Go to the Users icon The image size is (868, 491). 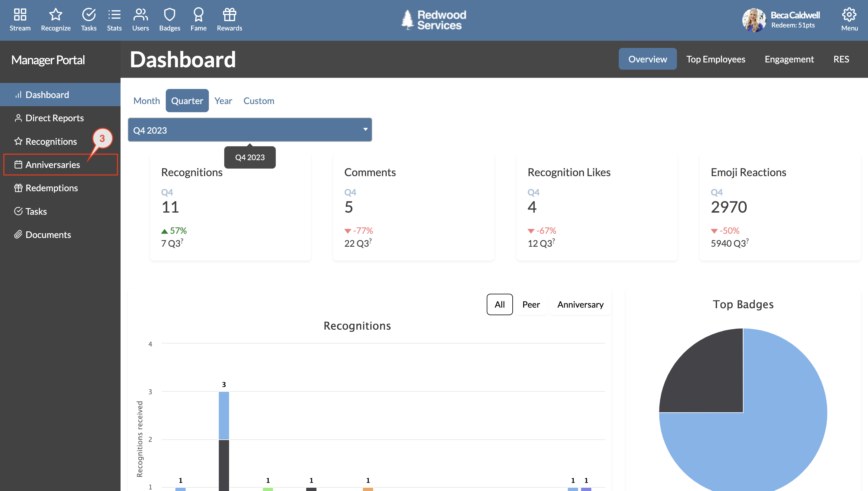140,14
